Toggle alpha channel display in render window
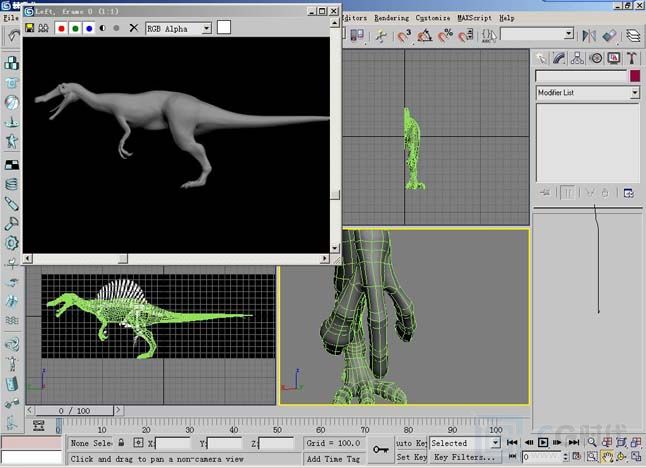This screenshot has height=468, width=646. [103, 28]
